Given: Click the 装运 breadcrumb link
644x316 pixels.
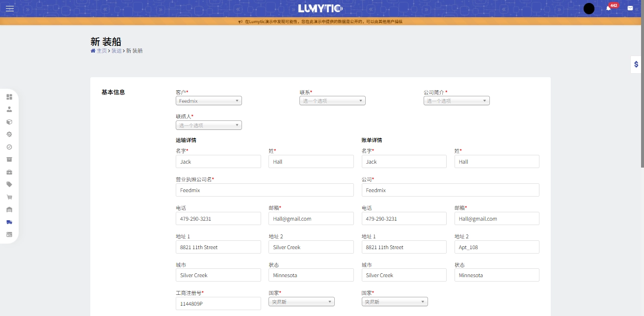Looking at the screenshot, I should (116, 51).
